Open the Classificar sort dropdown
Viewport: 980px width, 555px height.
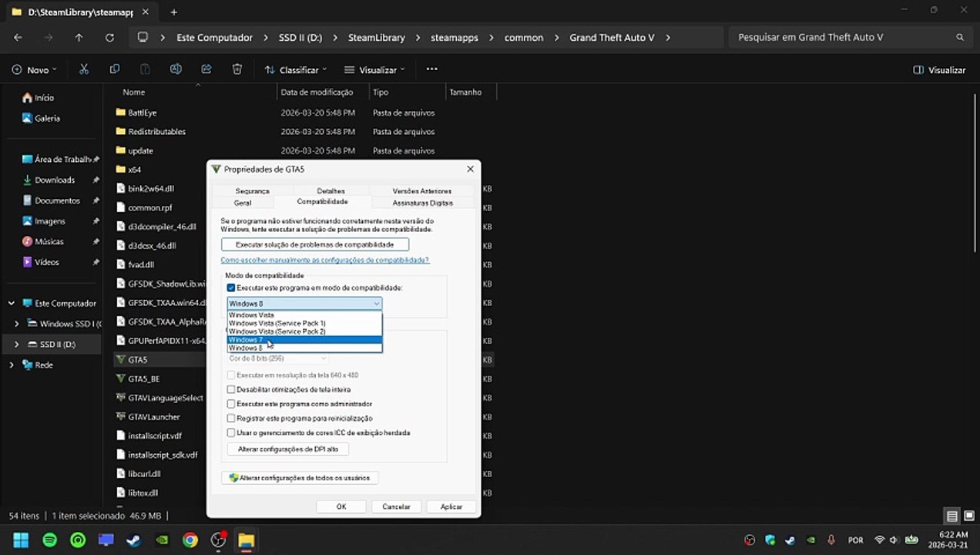(x=295, y=69)
